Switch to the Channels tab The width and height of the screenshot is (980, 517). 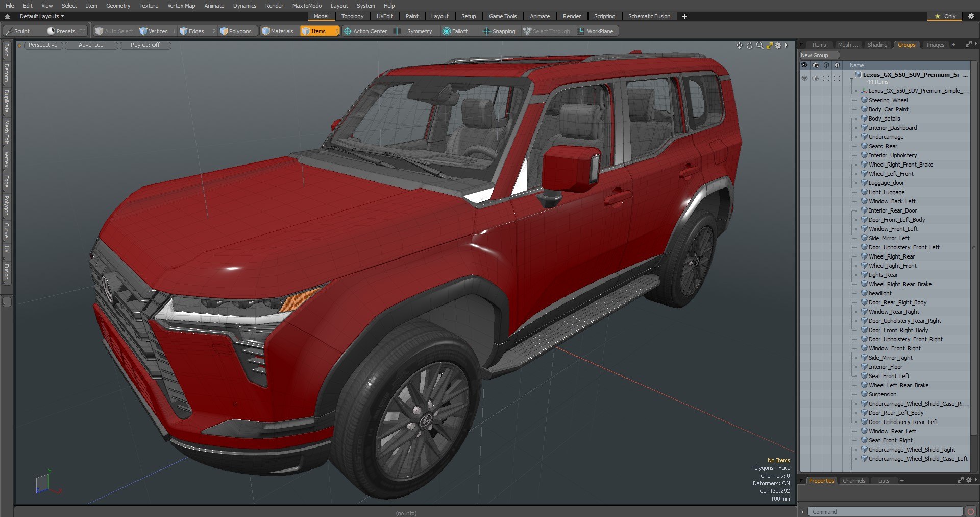853,481
